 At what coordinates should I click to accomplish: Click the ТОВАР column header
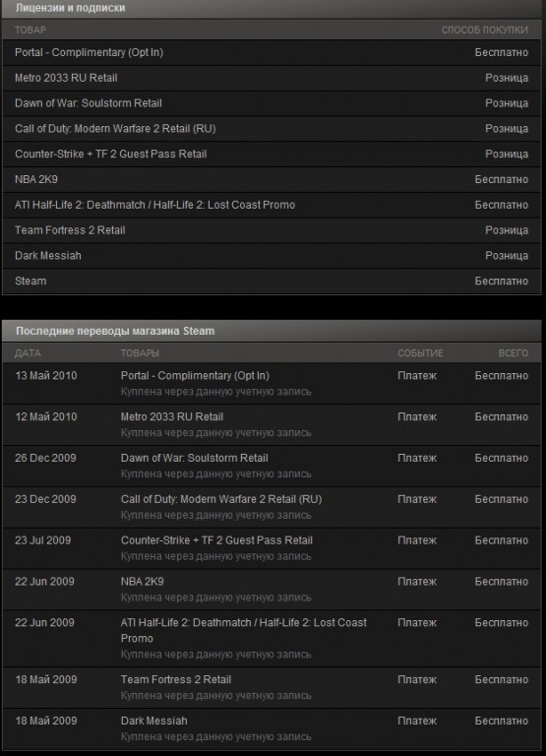pyautogui.click(x=30, y=30)
